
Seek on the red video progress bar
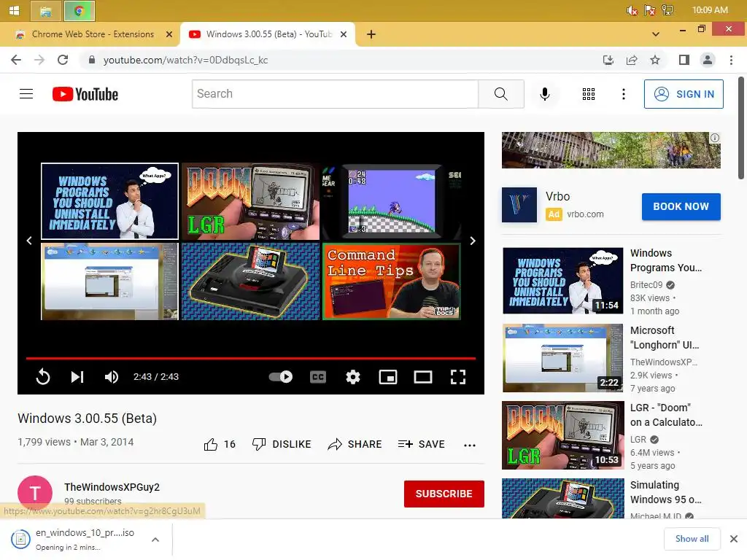pyautogui.click(x=251, y=357)
